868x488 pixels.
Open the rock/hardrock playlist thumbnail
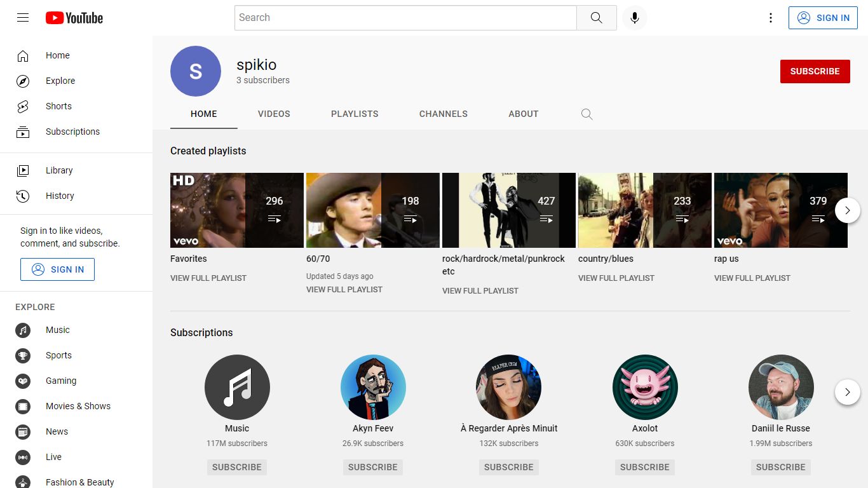coord(509,210)
